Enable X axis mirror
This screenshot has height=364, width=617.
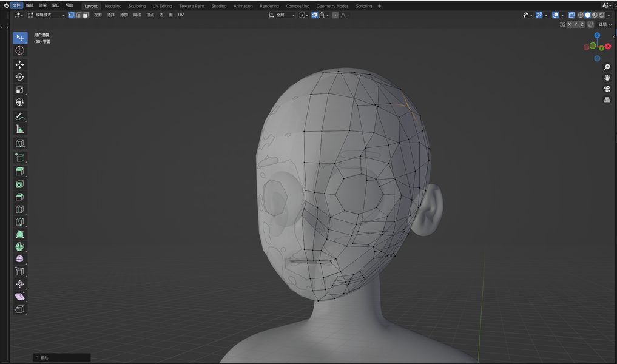(x=569, y=24)
